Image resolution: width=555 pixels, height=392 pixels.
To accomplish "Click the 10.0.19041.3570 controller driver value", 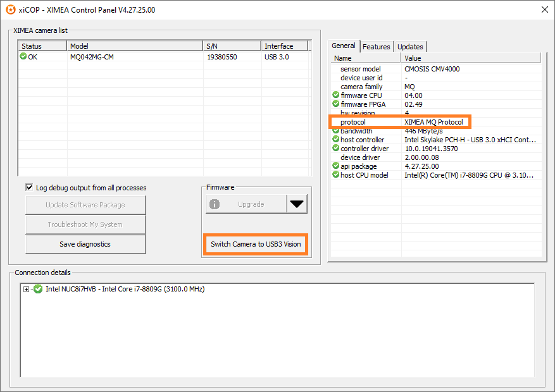I will click(431, 149).
